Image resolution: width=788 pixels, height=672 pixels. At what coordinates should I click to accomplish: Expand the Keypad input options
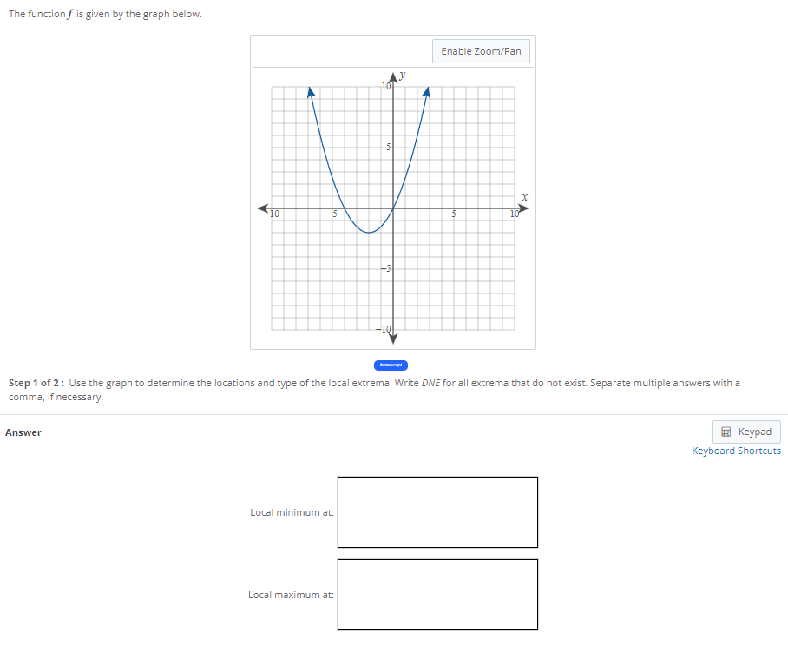746,432
